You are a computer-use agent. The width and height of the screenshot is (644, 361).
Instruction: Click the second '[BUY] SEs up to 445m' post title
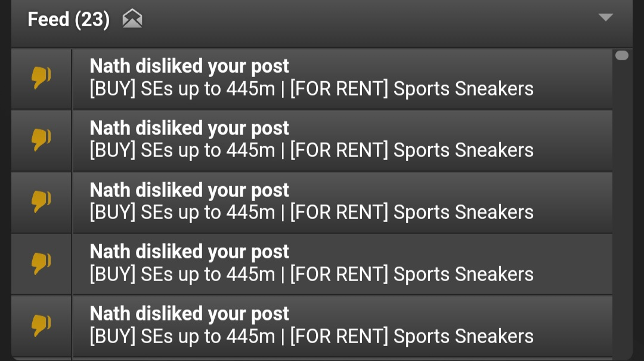coord(182,150)
